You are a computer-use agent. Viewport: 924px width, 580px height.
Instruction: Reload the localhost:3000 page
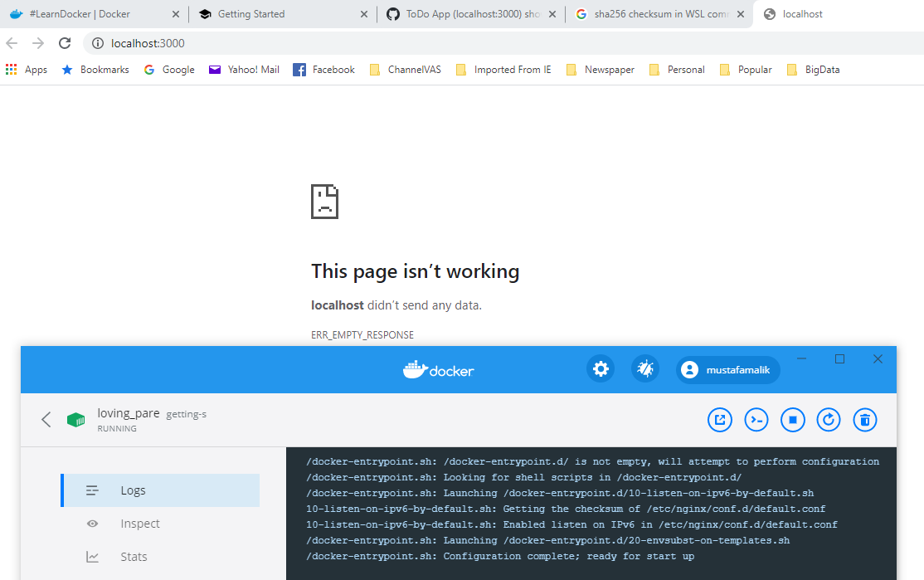pyautogui.click(x=65, y=43)
